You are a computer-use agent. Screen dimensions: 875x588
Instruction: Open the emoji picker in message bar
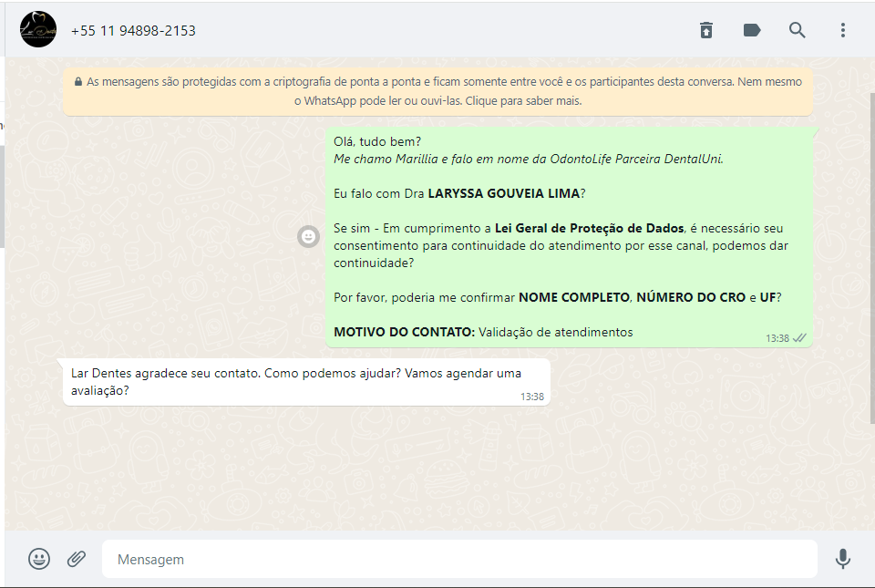[x=39, y=559]
